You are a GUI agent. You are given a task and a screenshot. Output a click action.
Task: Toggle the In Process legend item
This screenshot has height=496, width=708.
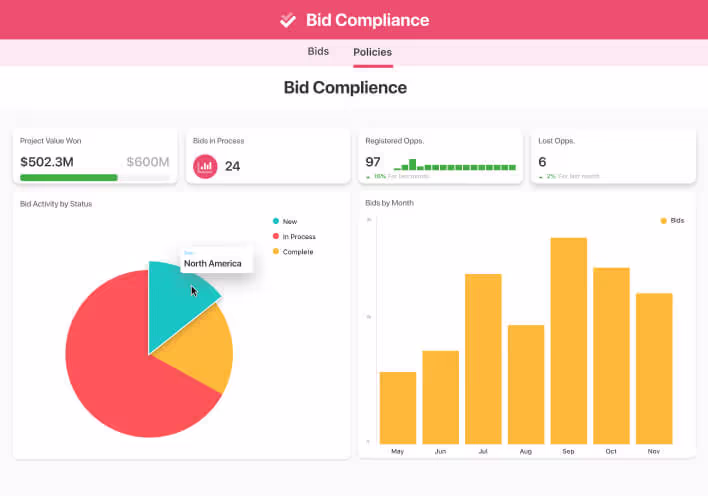pos(293,237)
